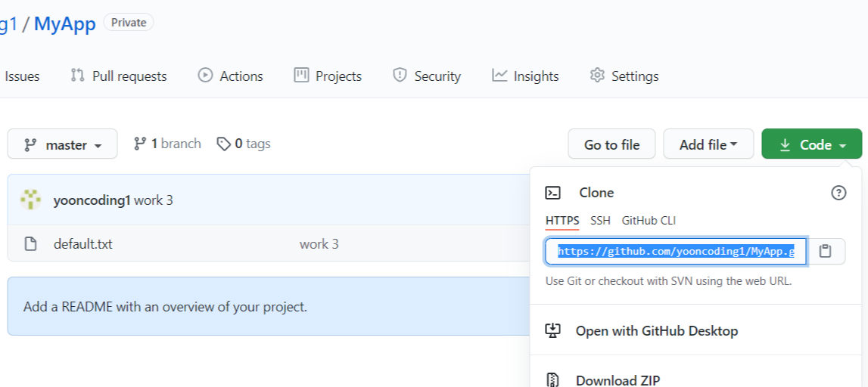This screenshot has height=387, width=868.
Task: Open the Projects tab
Action: [328, 76]
